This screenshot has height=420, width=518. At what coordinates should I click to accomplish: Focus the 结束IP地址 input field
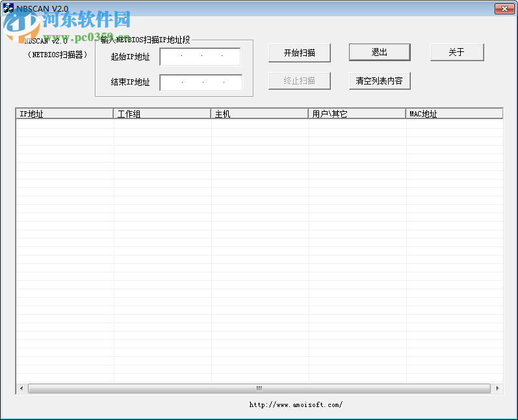coord(201,83)
